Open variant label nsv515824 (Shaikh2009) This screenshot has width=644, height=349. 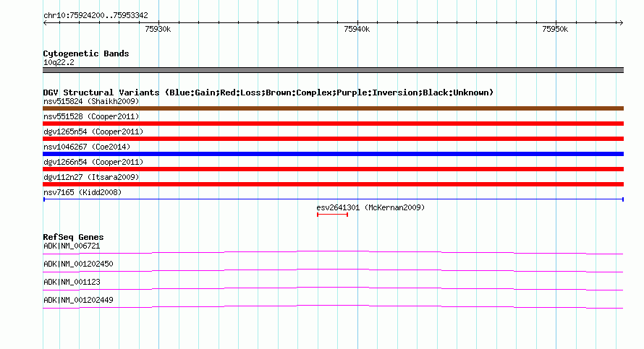click(x=91, y=101)
